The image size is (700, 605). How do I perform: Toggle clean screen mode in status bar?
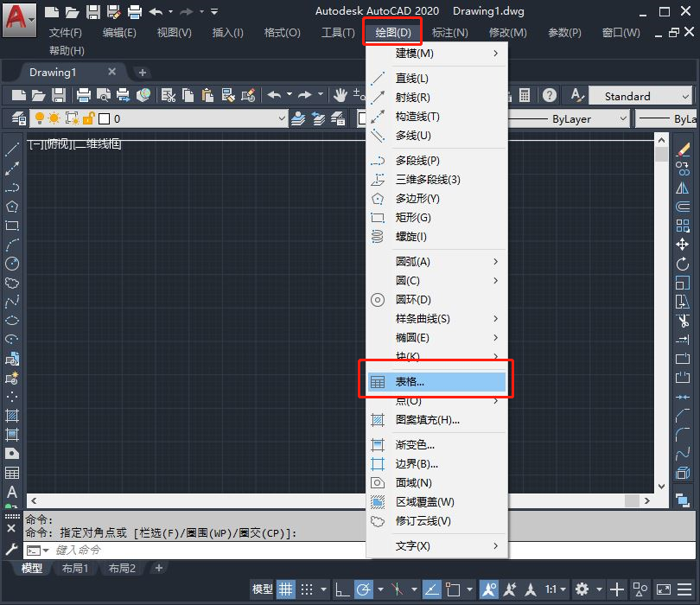(664, 589)
